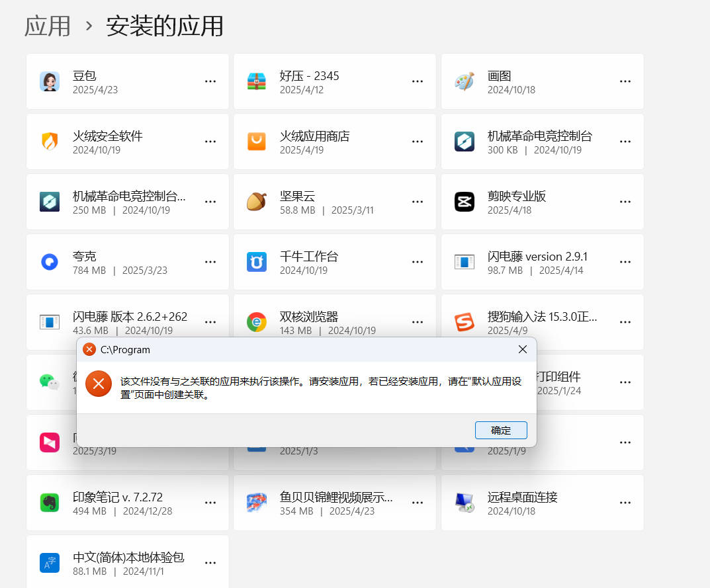Show the options menu for 火绒应用商店
The height and width of the screenshot is (588, 710).
pos(418,142)
